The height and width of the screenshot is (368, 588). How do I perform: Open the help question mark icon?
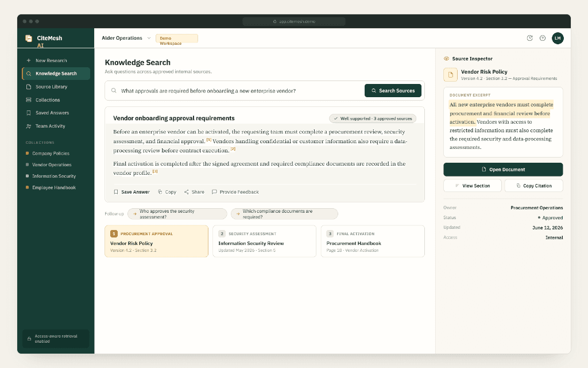542,38
